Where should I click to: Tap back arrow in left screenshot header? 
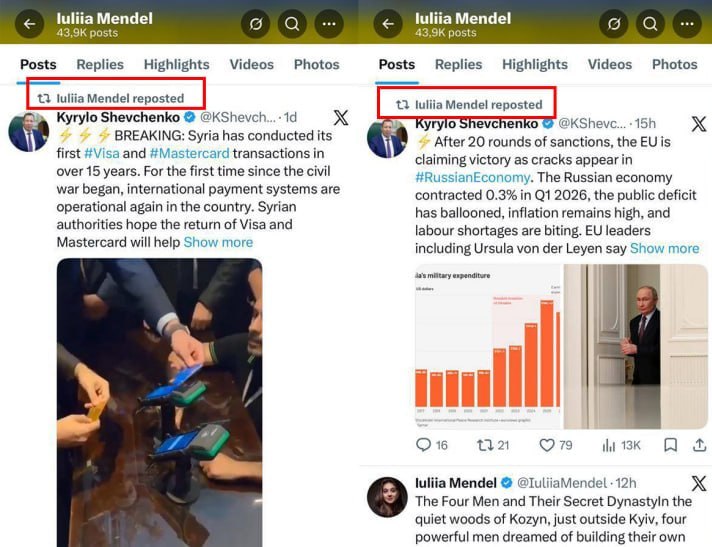(30, 24)
